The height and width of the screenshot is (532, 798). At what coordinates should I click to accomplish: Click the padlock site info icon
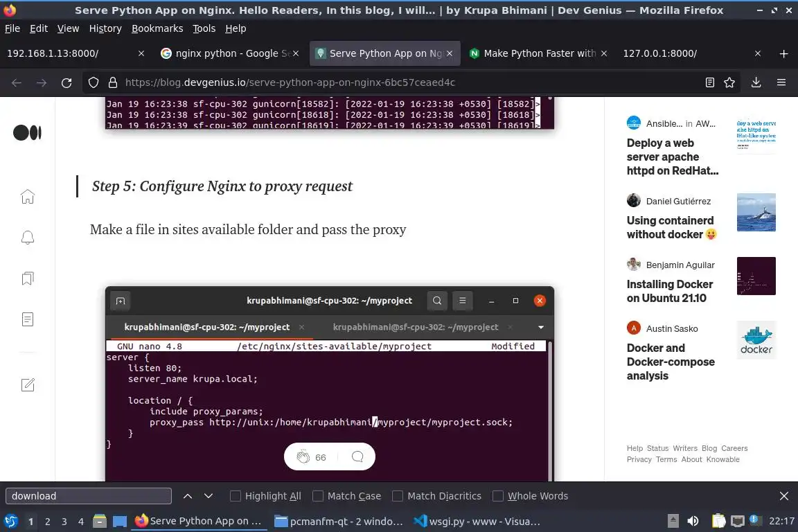click(113, 82)
